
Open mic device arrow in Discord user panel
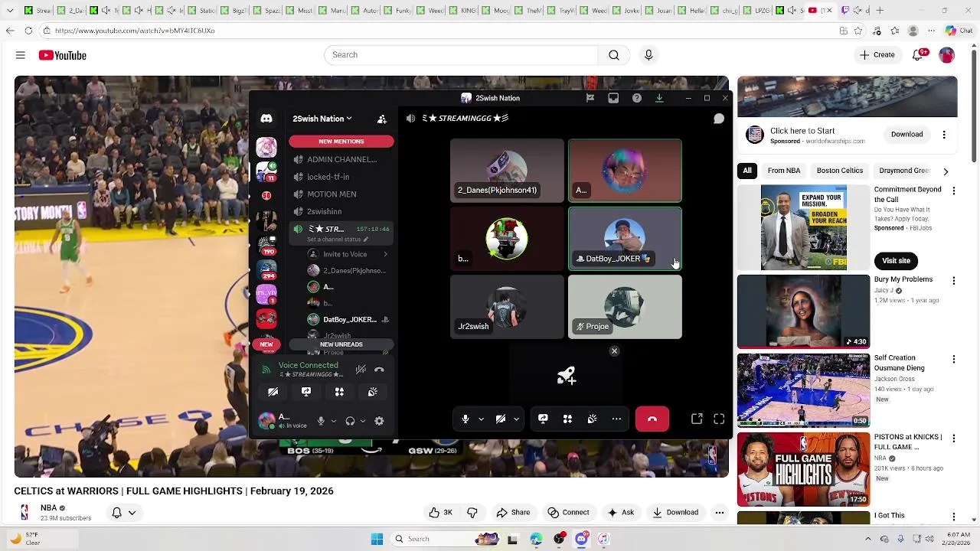coord(333,421)
